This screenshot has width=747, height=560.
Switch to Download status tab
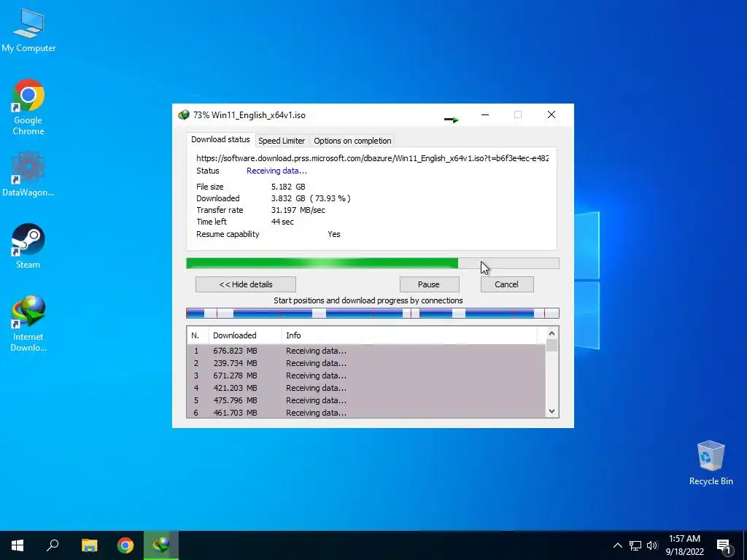coord(220,139)
